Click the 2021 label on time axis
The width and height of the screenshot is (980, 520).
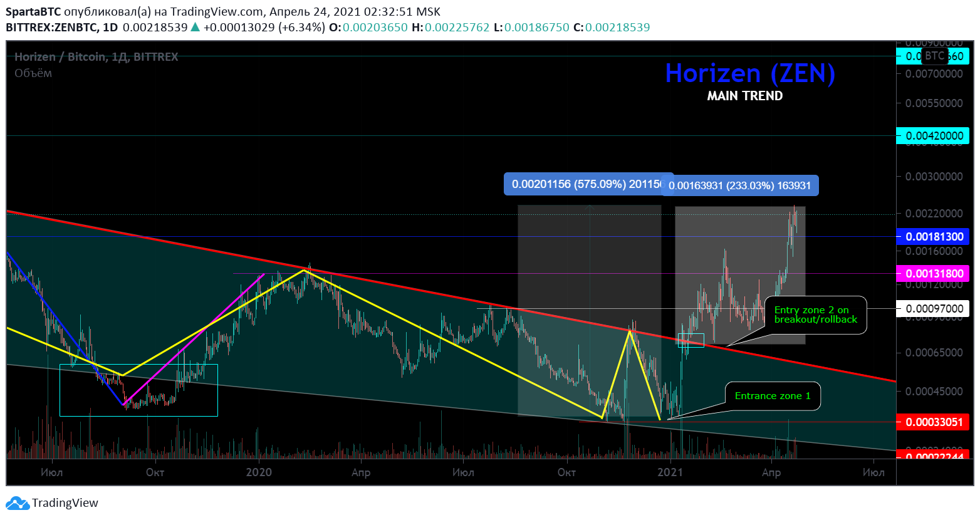tap(670, 472)
